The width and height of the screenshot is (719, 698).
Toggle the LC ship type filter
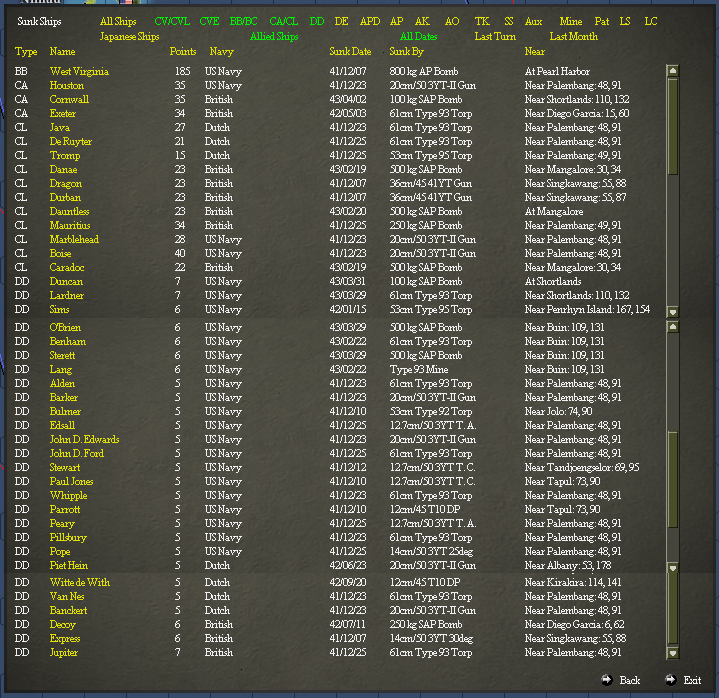click(x=651, y=22)
